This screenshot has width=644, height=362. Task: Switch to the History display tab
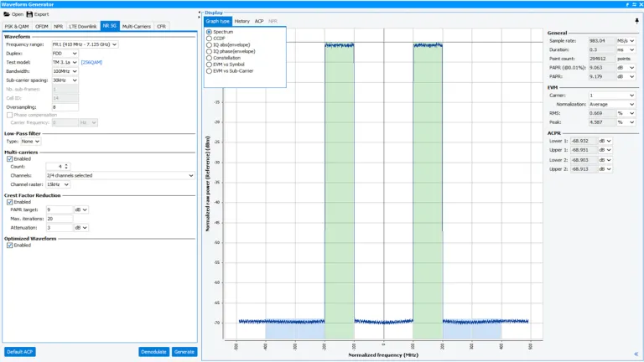(x=241, y=21)
